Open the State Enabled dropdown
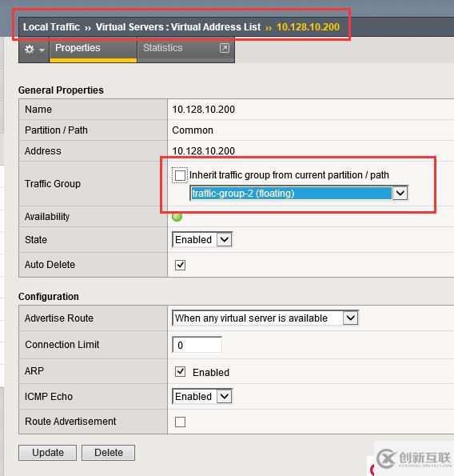 tap(202, 240)
